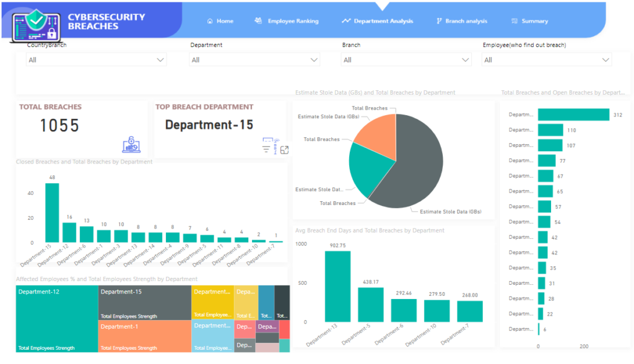
Task: Click the Home house icon
Action: pyautogui.click(x=210, y=21)
